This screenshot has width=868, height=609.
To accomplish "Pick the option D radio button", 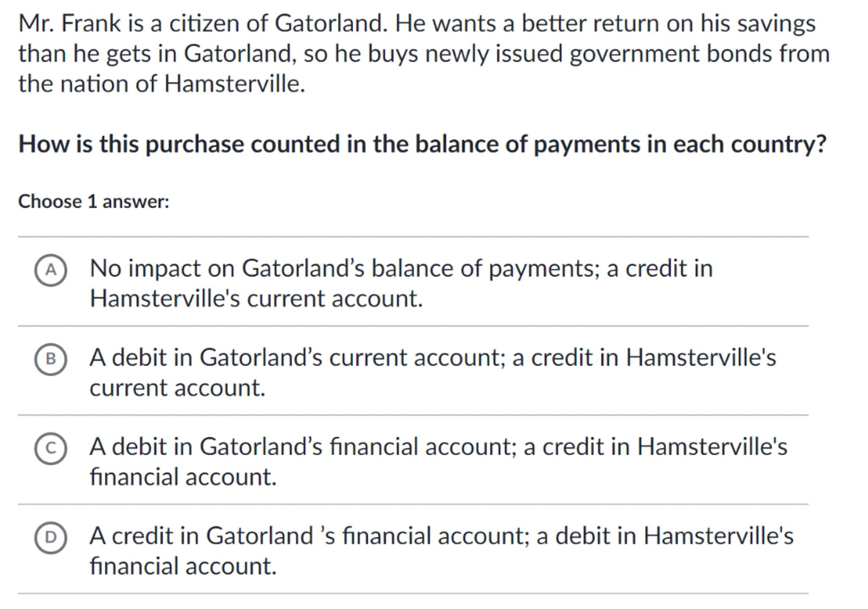I will [x=50, y=537].
